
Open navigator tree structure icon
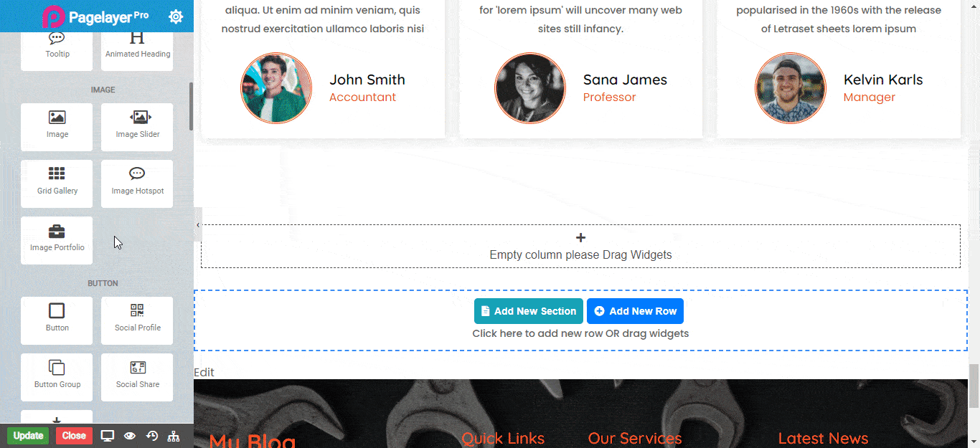173,436
